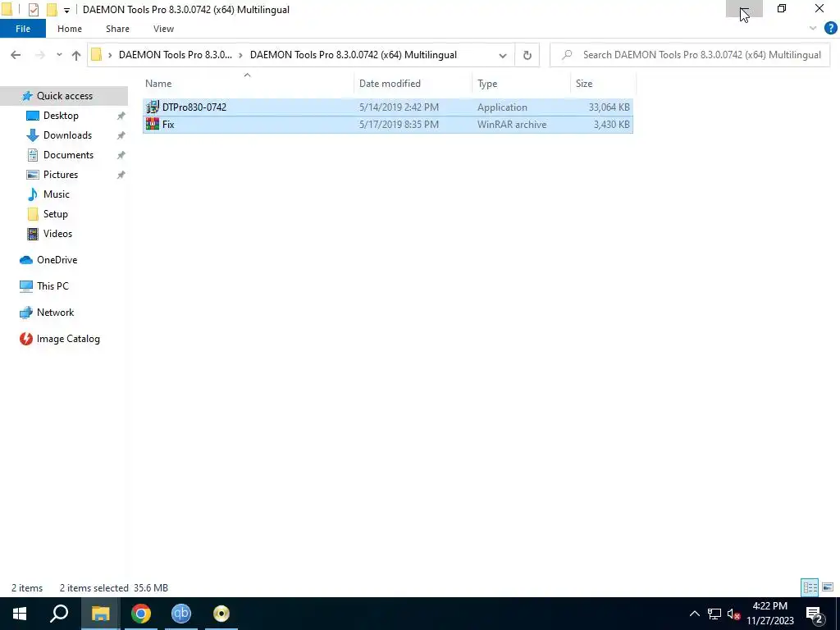Open Image Catalog in navigation pane

68,339
